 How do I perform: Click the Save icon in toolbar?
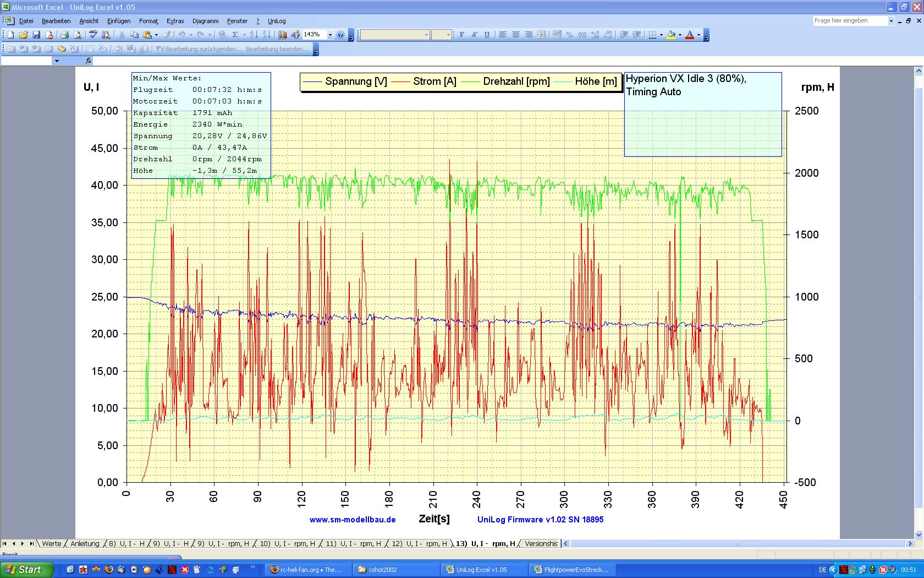[x=36, y=35]
